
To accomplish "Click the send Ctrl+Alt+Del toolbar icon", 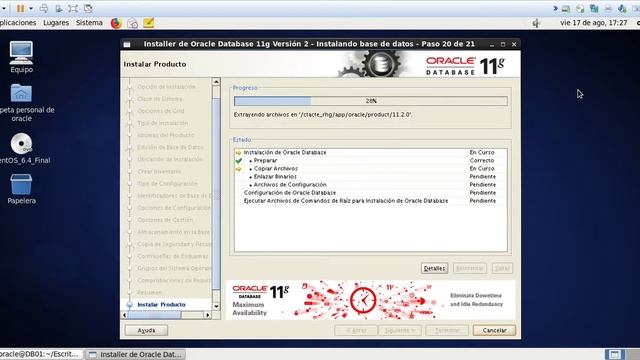I will pyautogui.click(x=44, y=8).
